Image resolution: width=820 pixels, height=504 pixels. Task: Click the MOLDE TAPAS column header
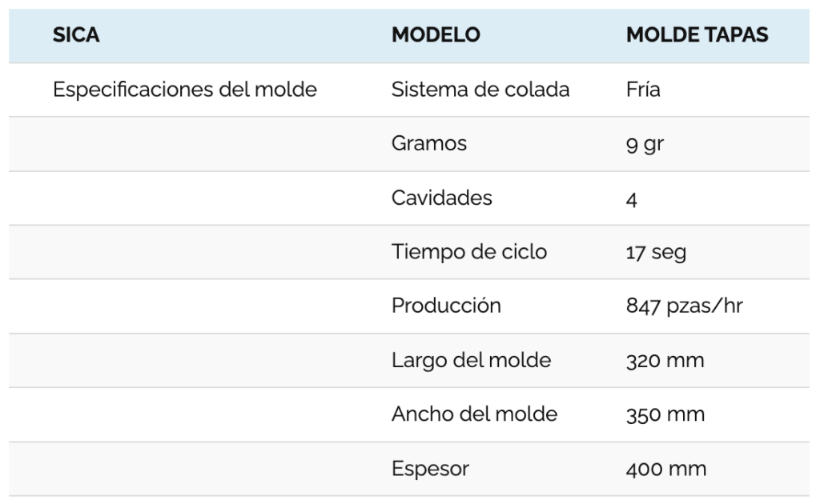(697, 35)
